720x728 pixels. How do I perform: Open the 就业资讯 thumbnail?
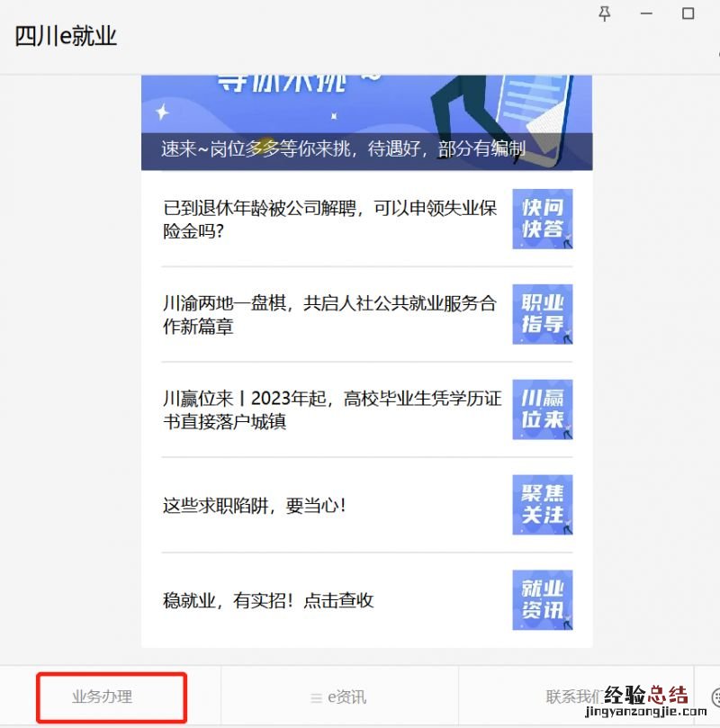pyautogui.click(x=542, y=600)
